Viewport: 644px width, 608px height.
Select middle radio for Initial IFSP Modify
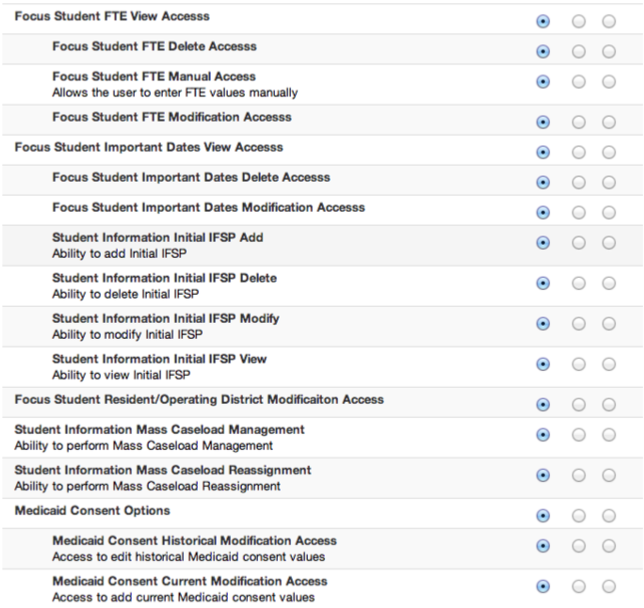pos(579,324)
